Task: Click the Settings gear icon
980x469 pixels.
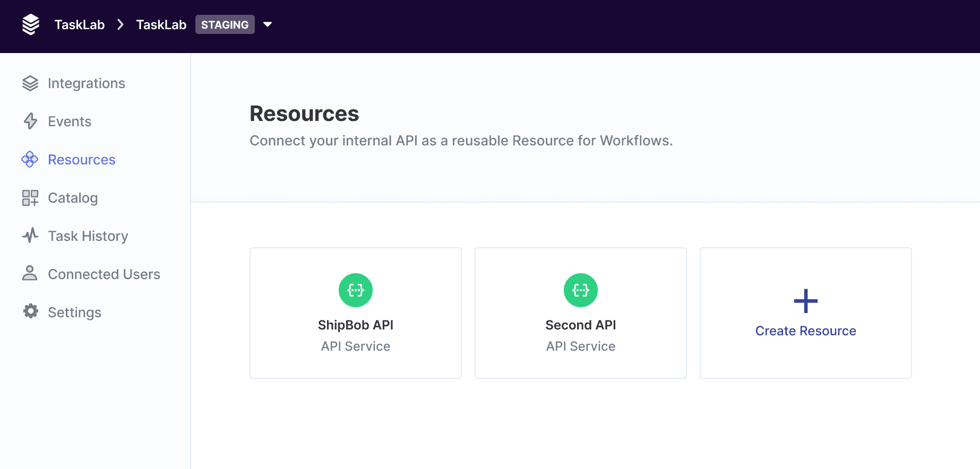Action: 31,311
